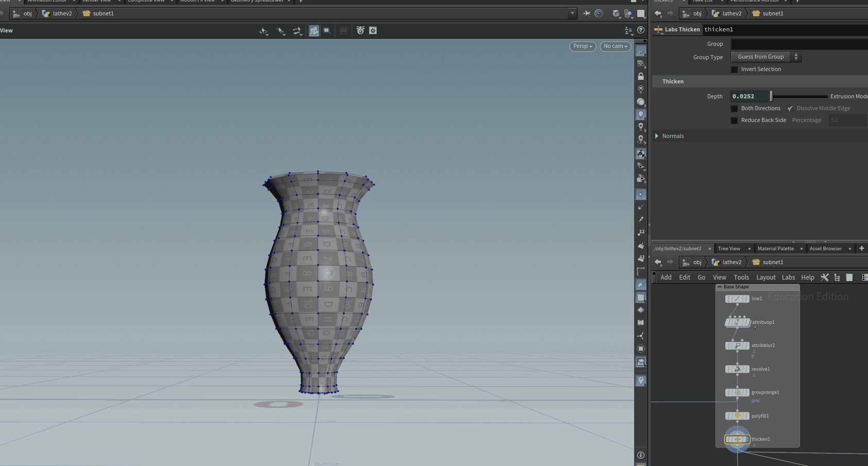Click the Group input field
This screenshot has width=868, height=466.
[x=799, y=44]
